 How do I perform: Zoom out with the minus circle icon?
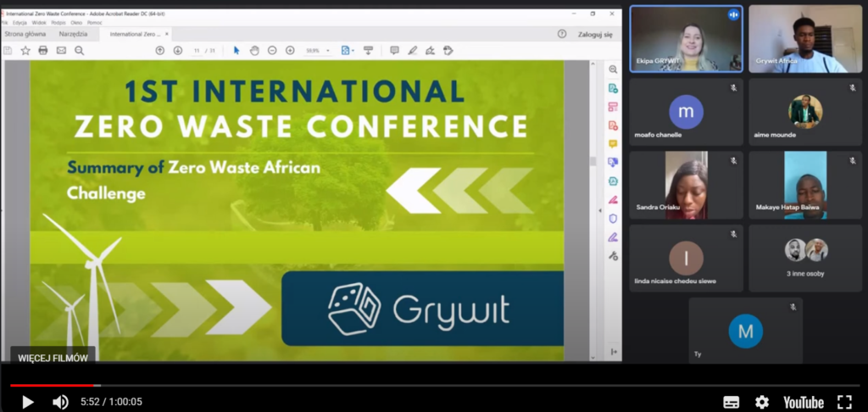[x=272, y=50]
